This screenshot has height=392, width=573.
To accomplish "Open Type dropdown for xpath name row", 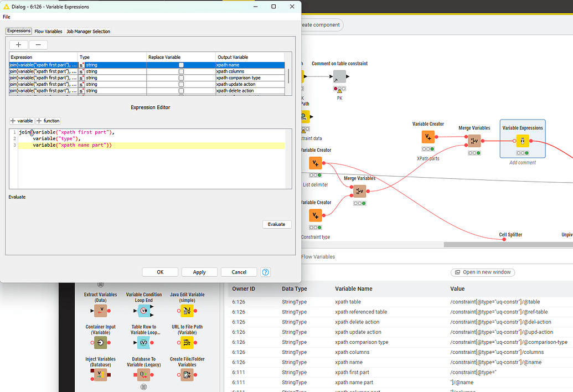I will pyautogui.click(x=112, y=65).
